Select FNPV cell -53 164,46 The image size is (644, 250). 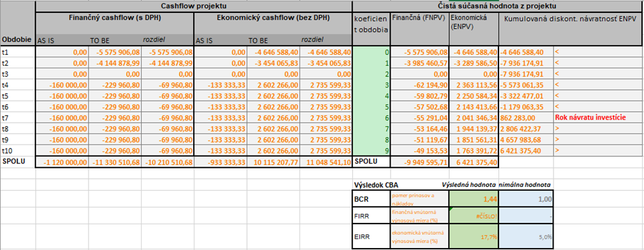tap(419, 129)
